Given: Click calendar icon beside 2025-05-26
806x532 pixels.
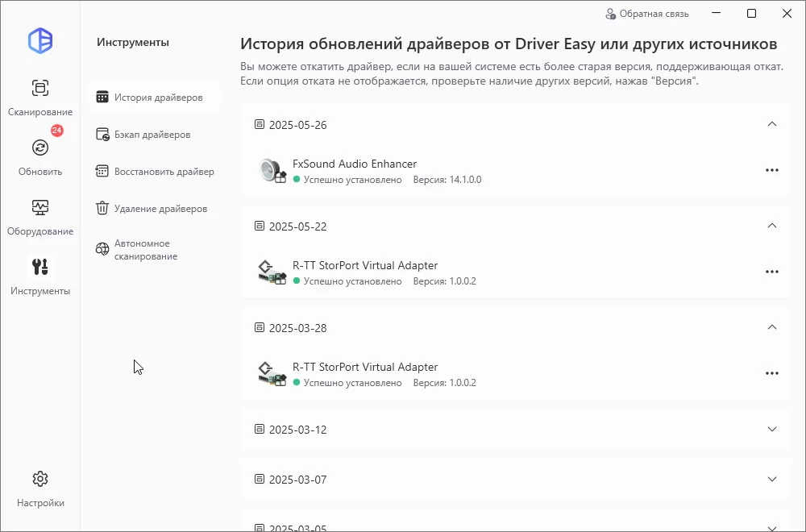Looking at the screenshot, I should (x=260, y=124).
